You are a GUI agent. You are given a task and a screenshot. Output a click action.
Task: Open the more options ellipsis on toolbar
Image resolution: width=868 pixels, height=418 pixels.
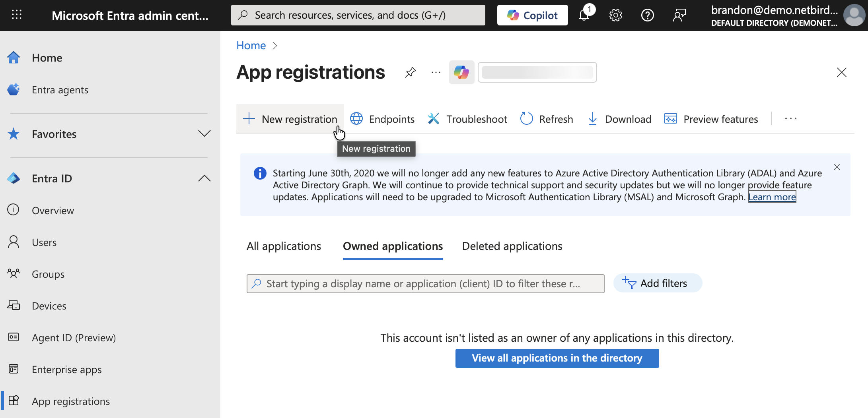pyautogui.click(x=791, y=118)
